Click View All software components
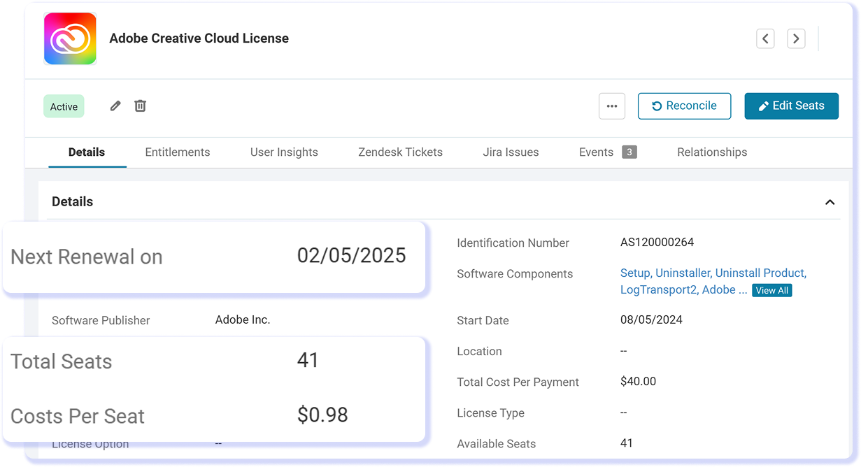 click(772, 291)
